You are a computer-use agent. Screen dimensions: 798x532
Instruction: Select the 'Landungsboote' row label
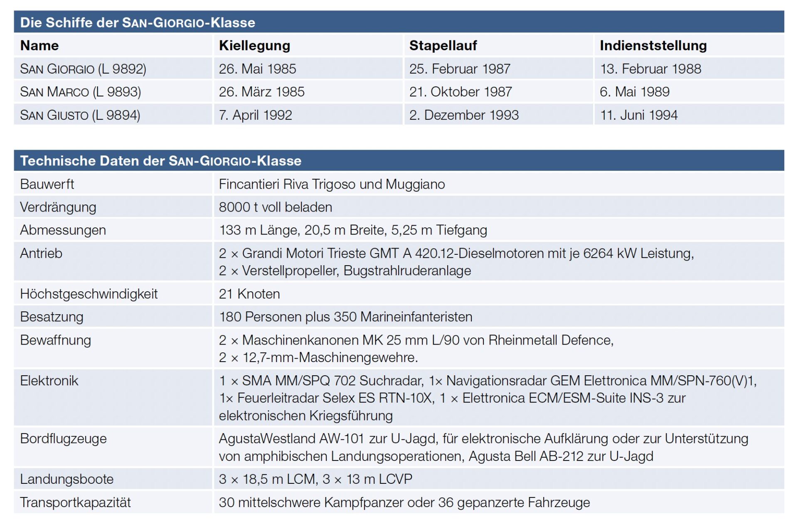click(x=66, y=479)
